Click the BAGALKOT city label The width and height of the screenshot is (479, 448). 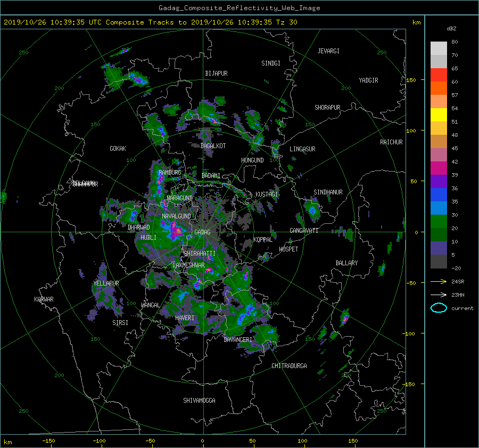(x=213, y=146)
